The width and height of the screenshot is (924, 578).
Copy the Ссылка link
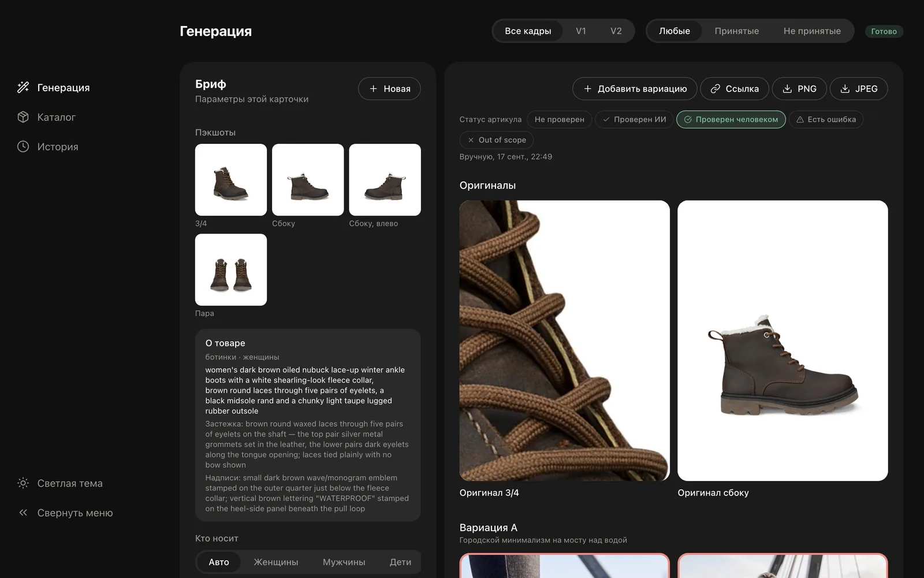[x=735, y=88]
